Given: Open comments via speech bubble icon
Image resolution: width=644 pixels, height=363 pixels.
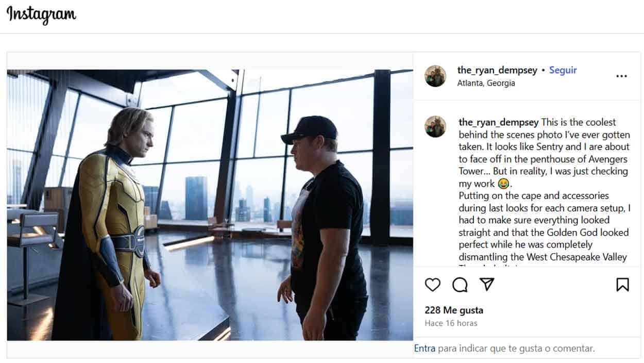Looking at the screenshot, I should [460, 285].
